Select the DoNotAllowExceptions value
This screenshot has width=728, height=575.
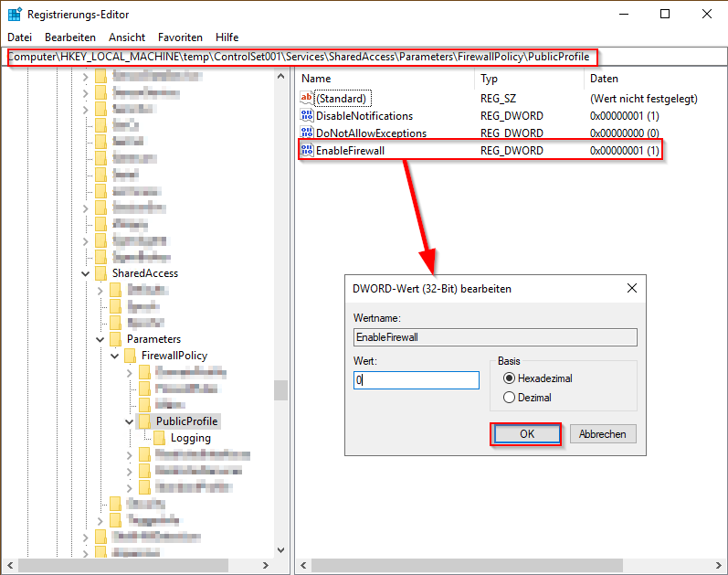click(371, 133)
